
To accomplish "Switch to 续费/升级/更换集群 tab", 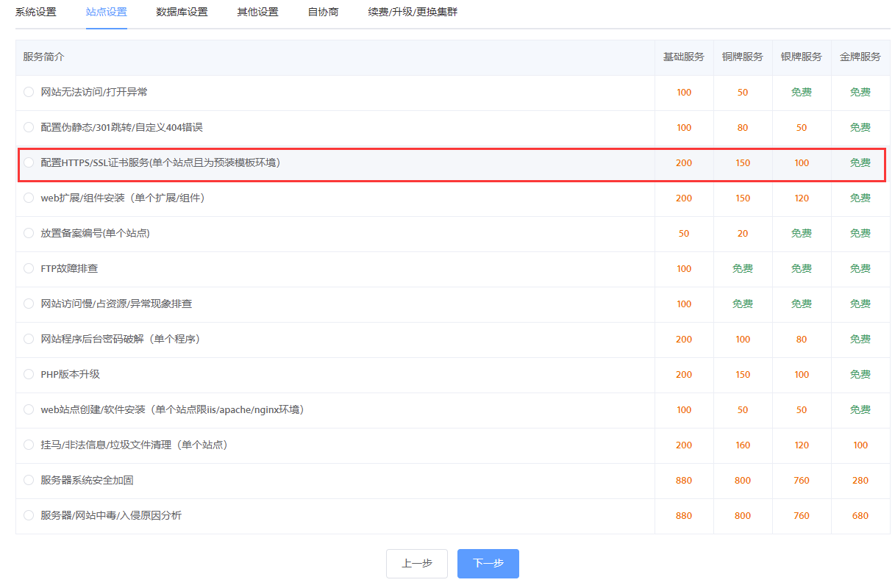I will point(413,12).
